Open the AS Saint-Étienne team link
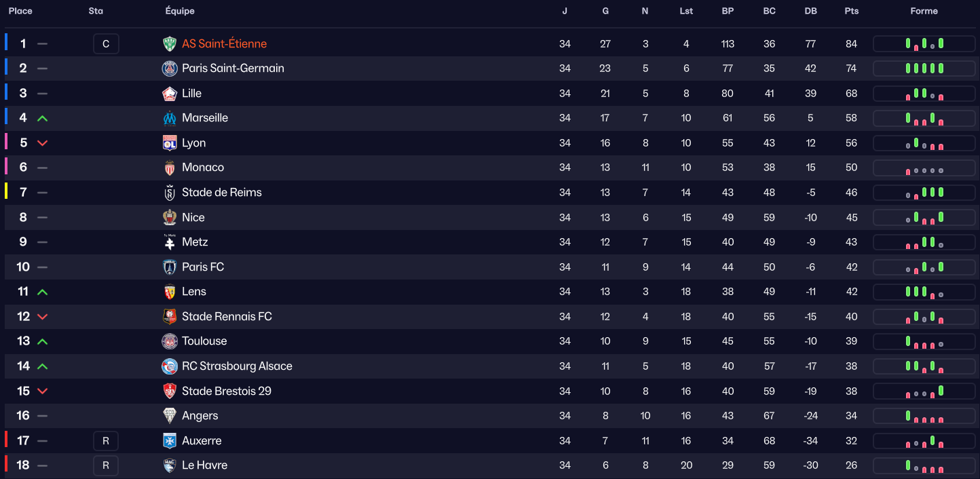980x479 pixels. point(224,43)
